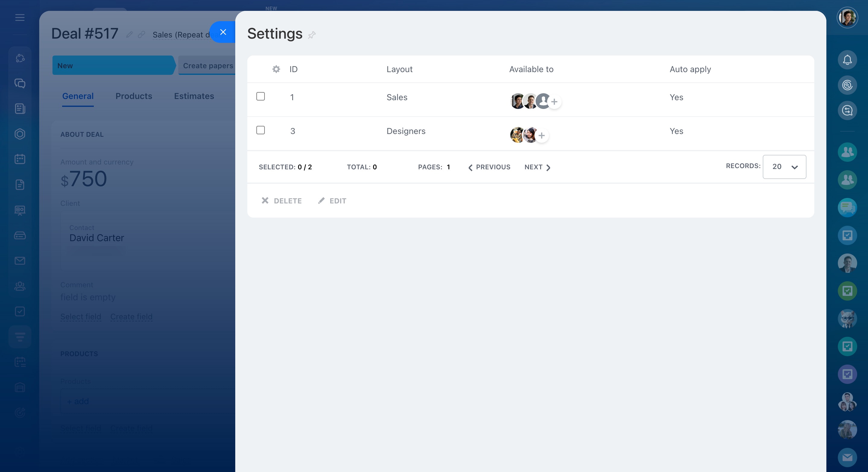Click the first avatar in Designers Available to

pyautogui.click(x=517, y=135)
